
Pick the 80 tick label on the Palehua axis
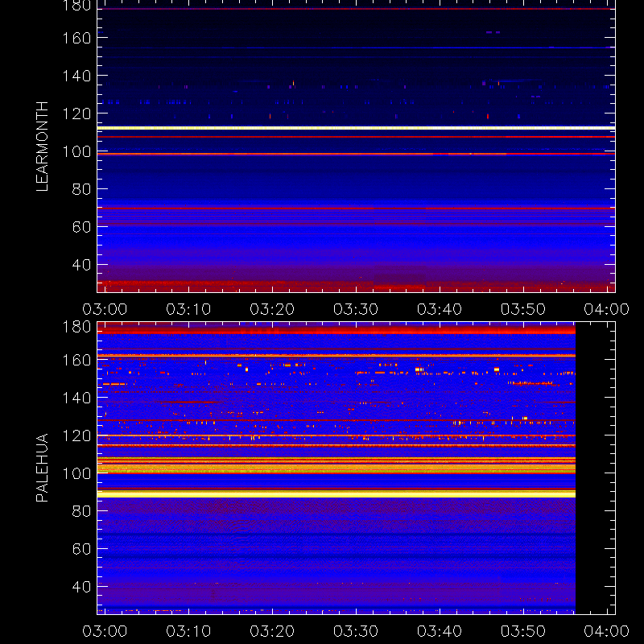[x=81, y=511]
